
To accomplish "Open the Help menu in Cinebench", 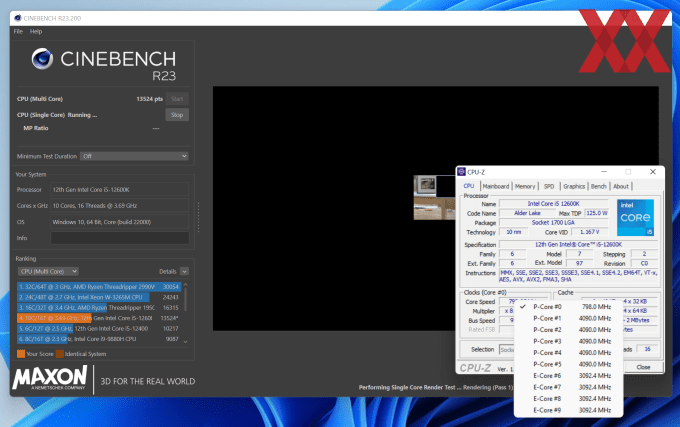I will coord(36,32).
